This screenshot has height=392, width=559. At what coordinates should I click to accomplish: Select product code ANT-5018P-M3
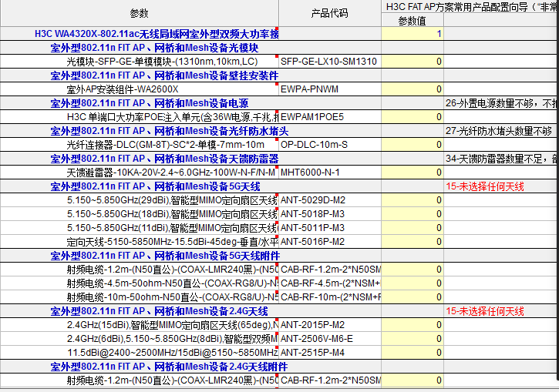tap(313, 214)
